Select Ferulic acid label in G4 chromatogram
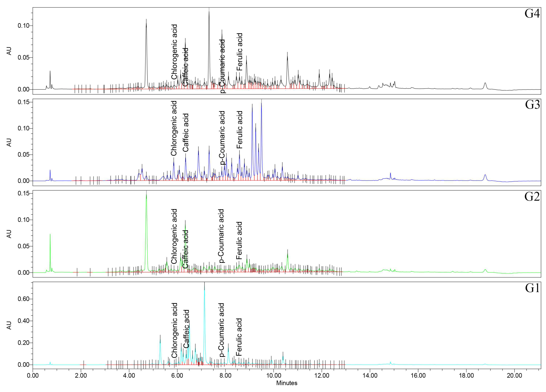Screen dimensions: 546x392 click(x=239, y=52)
